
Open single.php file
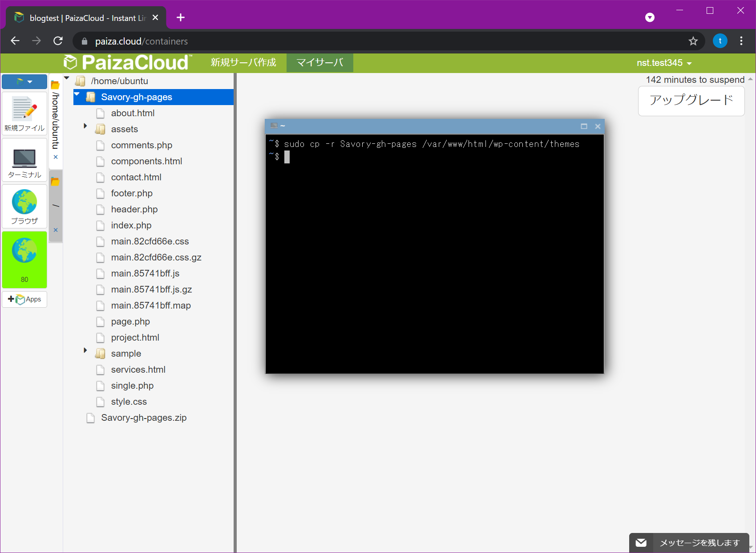[x=132, y=386]
